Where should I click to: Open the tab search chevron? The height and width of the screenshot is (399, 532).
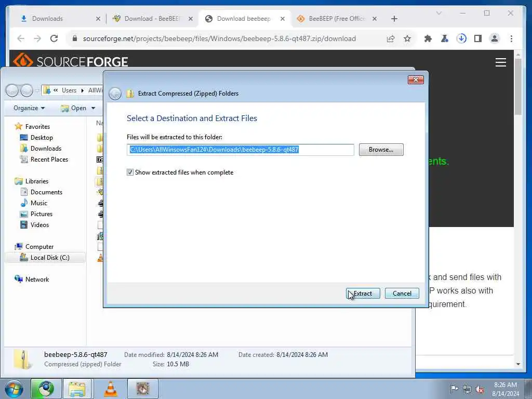(438, 13)
